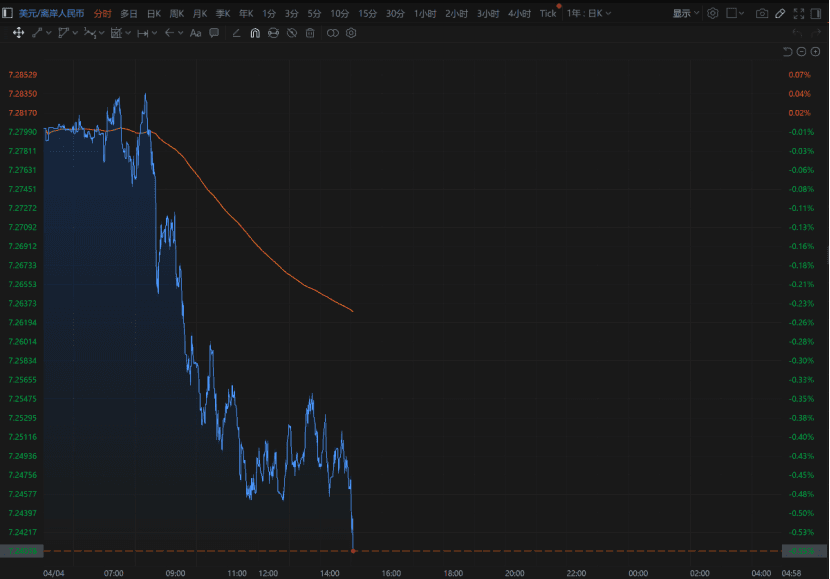830x579 pixels.
Task: Switch to the 多日 multi-day tab
Action: coord(129,14)
